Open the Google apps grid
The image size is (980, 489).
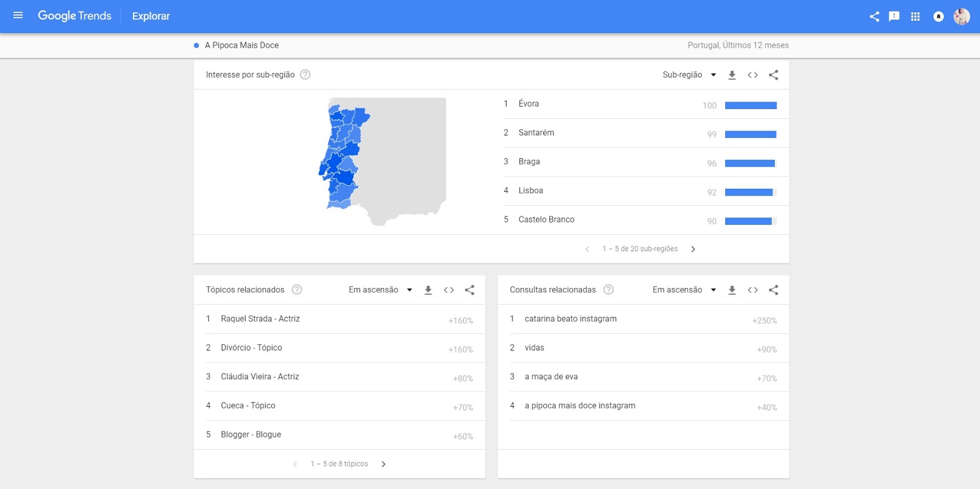pos(915,17)
